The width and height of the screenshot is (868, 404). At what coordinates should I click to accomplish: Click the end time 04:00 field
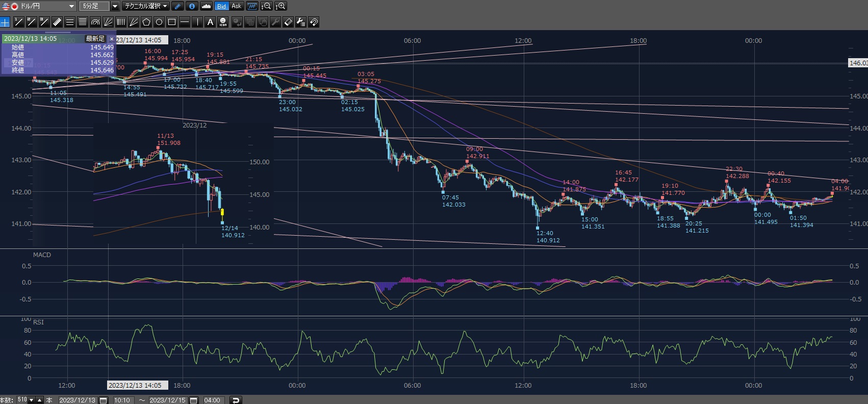[212, 400]
